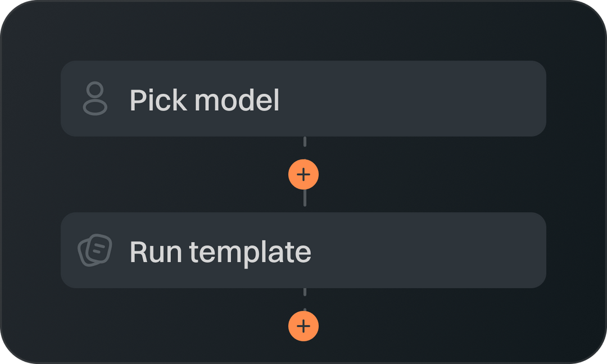Select the orange circle at the workflow bottom
Viewport: 607px width, 364px height.
pyautogui.click(x=303, y=326)
